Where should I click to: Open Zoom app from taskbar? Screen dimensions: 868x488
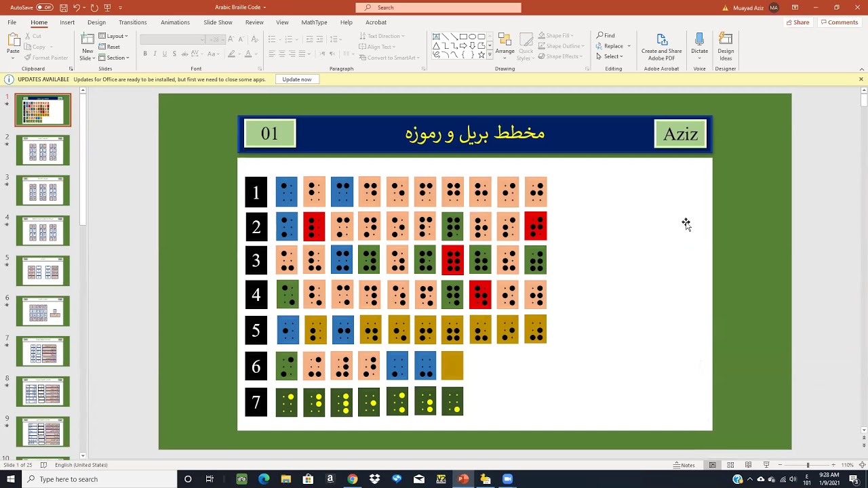coord(507,479)
